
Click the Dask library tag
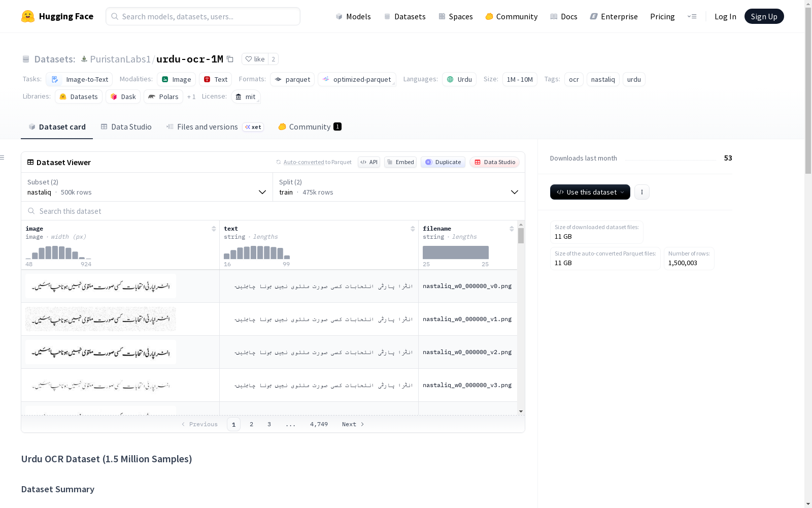123,97
